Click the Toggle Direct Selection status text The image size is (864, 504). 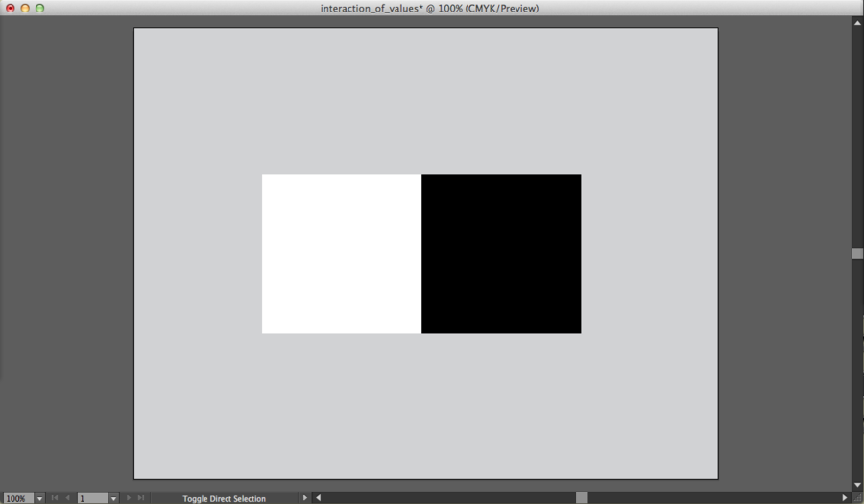[224, 498]
